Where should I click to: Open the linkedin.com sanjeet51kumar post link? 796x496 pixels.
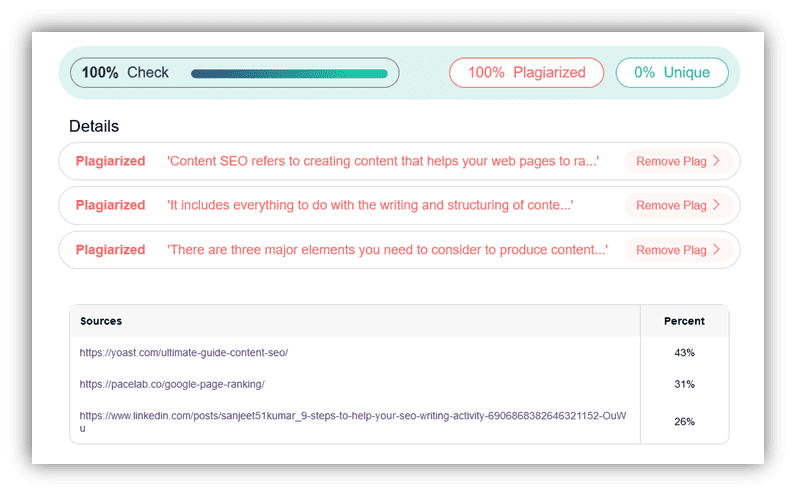point(353,422)
